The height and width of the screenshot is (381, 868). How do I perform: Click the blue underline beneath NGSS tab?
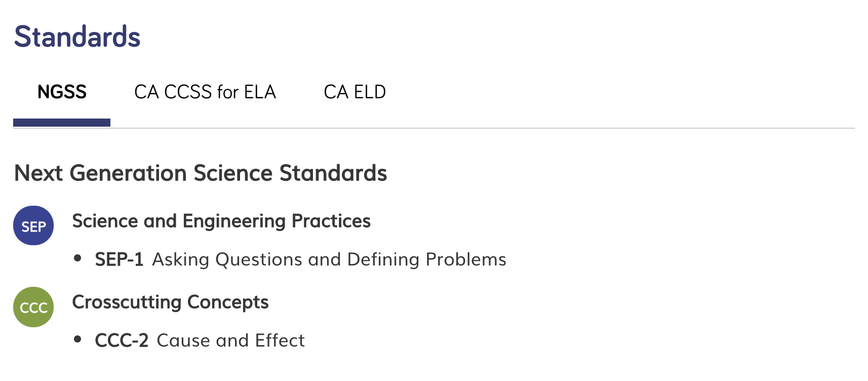click(x=62, y=123)
